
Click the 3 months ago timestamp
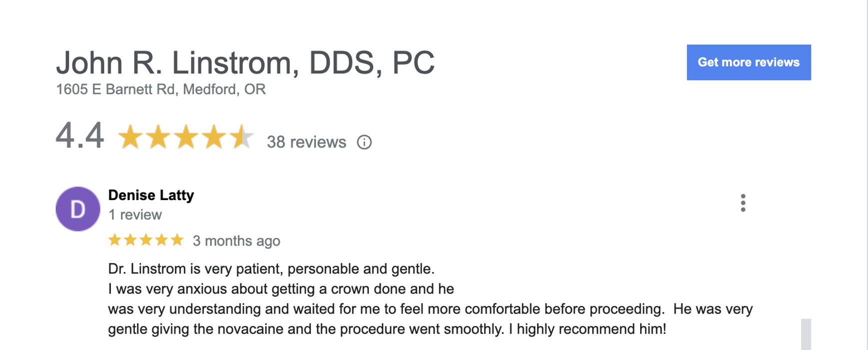pyautogui.click(x=236, y=241)
